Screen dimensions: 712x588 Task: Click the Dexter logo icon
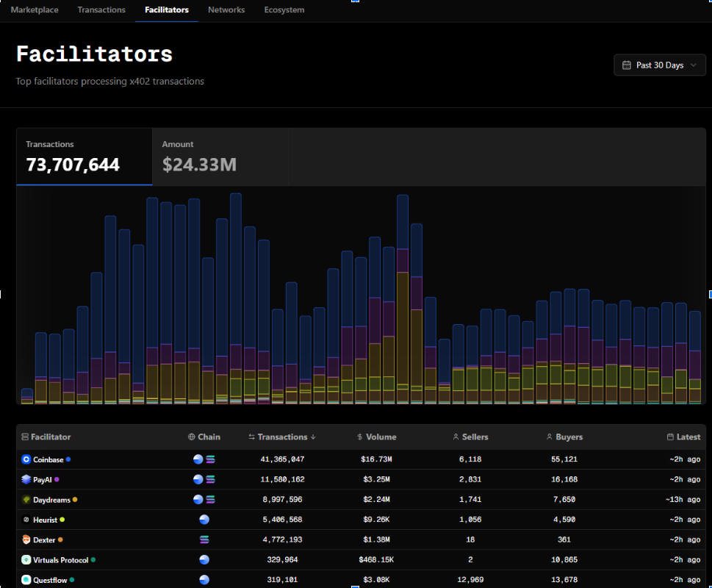coord(26,539)
